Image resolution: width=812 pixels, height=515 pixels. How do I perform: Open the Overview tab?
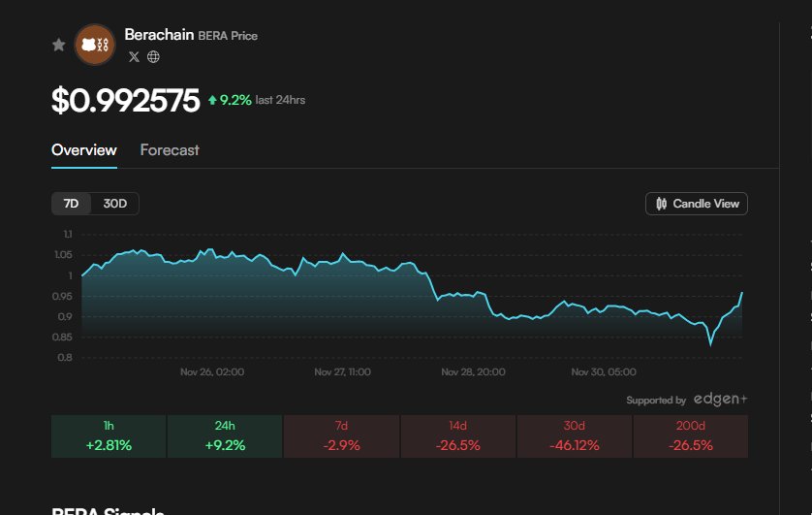[x=84, y=150]
